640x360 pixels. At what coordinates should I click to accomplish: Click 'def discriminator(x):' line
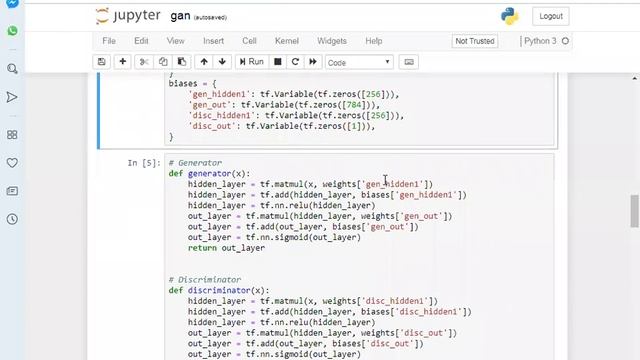pos(219,290)
